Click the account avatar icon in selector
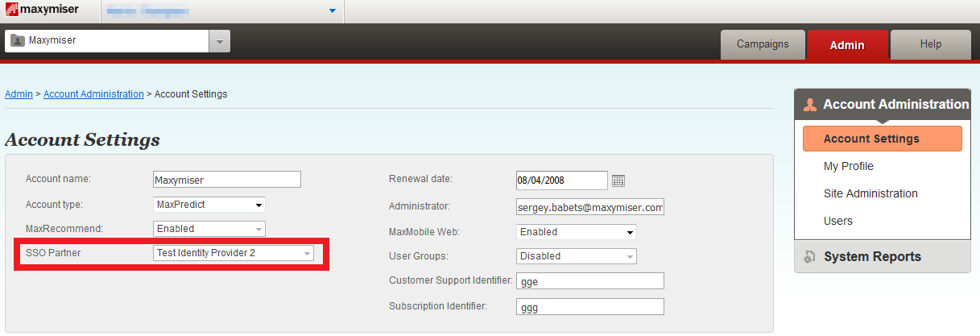Screen dimensions: 980x336 (18, 40)
